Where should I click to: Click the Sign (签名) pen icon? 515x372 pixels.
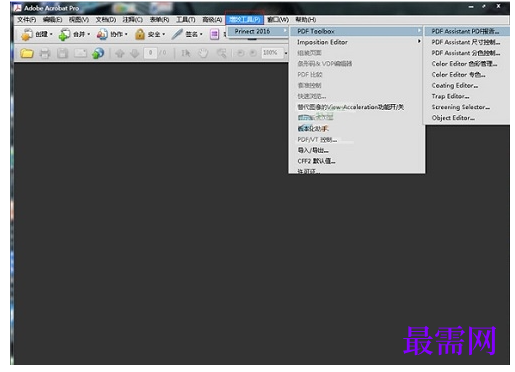(177, 34)
